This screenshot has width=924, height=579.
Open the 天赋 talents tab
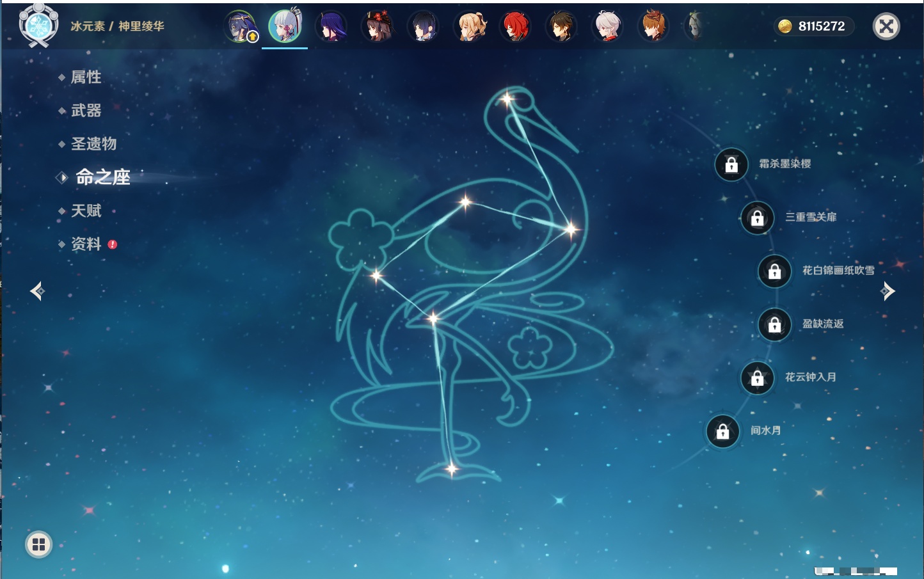(86, 210)
